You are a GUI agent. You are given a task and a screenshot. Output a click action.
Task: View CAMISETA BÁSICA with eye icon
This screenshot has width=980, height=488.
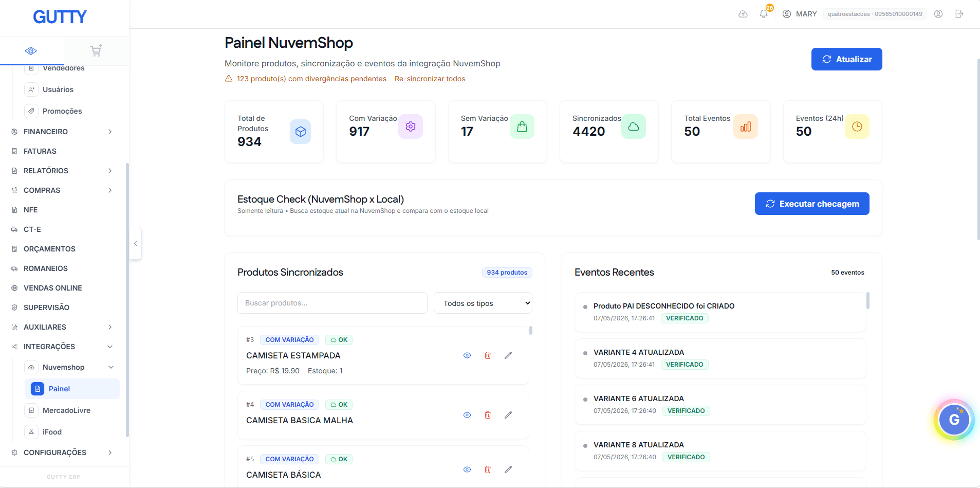(x=467, y=469)
